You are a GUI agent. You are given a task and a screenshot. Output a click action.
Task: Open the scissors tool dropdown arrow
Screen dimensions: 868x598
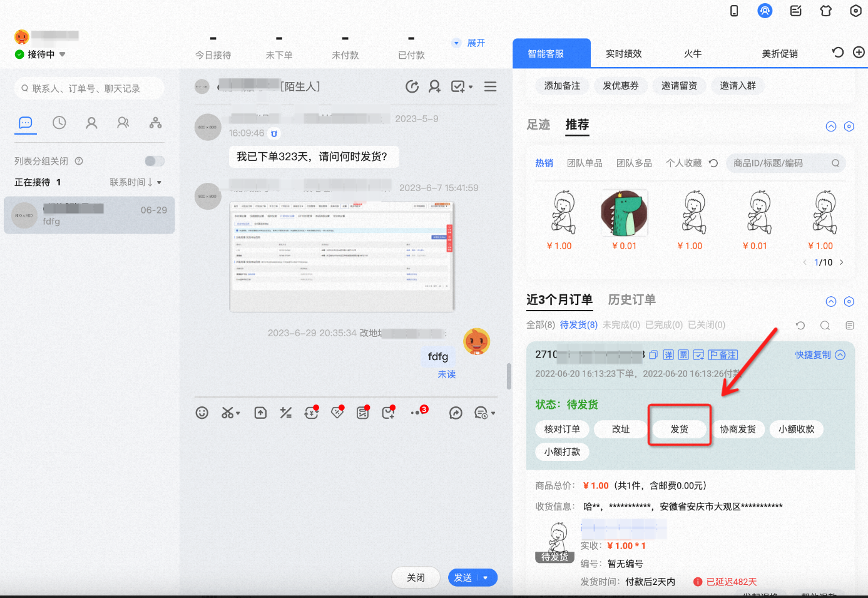pos(238,413)
